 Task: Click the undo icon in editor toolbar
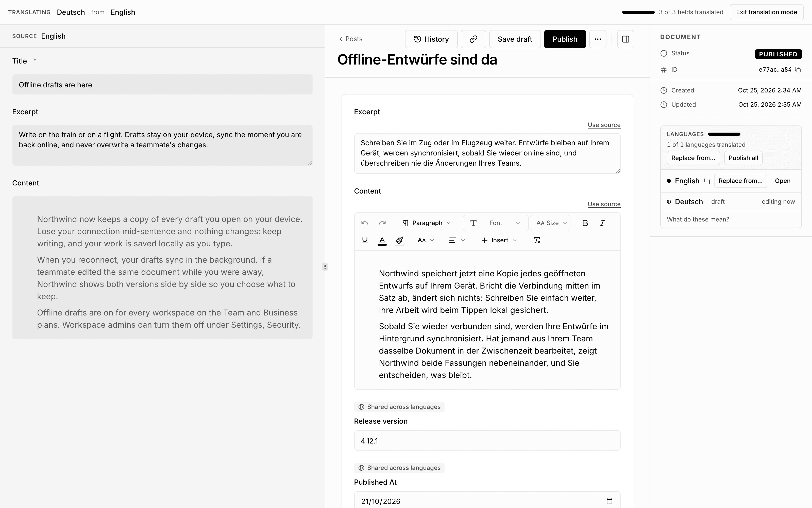tap(365, 223)
